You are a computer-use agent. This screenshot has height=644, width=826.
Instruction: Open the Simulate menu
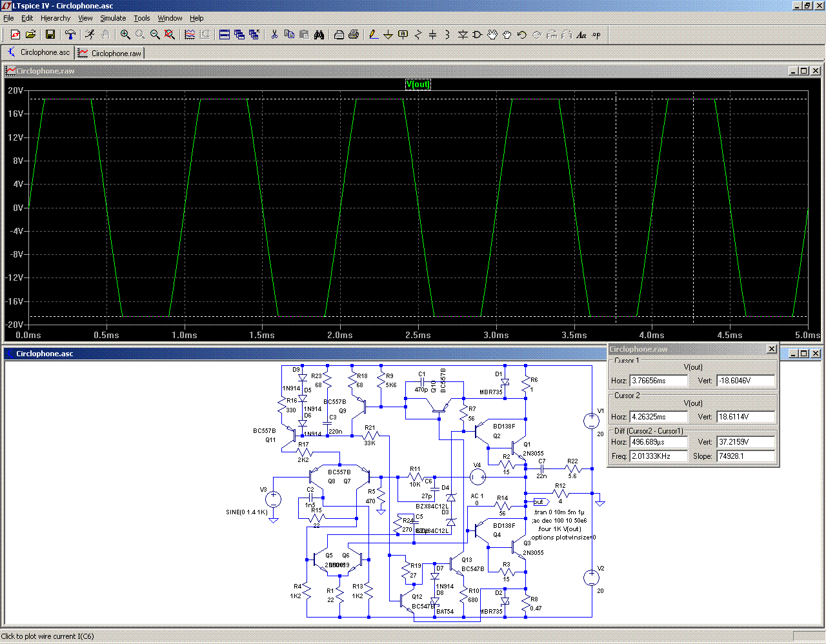[x=113, y=18]
